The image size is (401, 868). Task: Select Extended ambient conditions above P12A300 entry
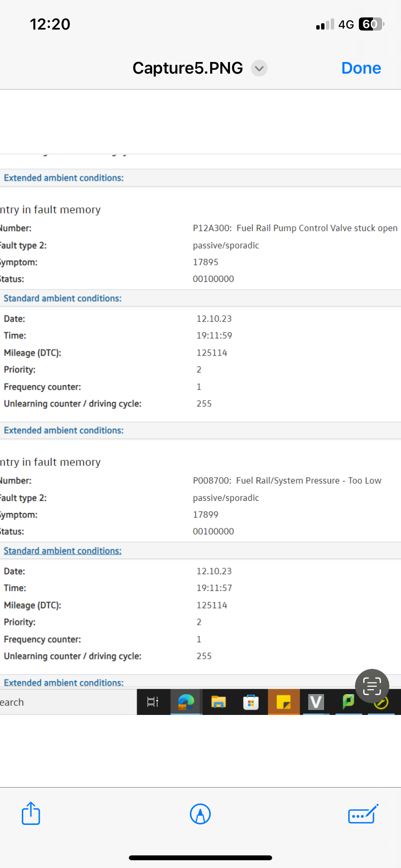click(63, 178)
